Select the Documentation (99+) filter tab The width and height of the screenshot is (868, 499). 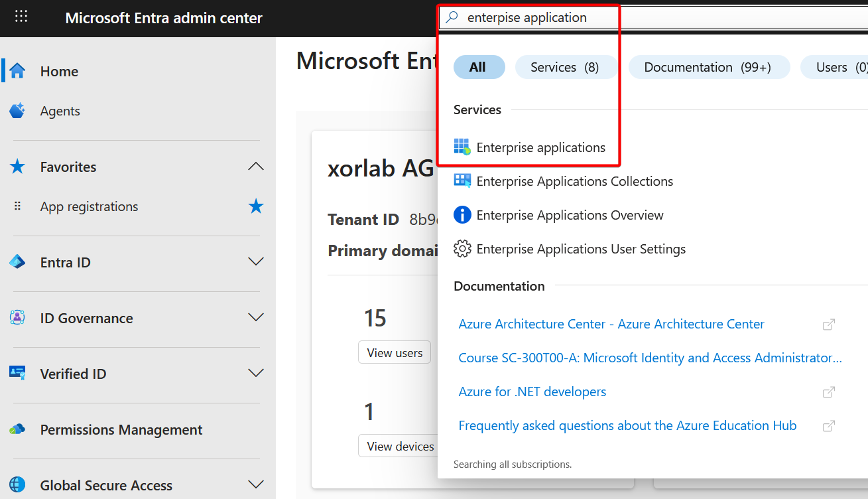[709, 67]
